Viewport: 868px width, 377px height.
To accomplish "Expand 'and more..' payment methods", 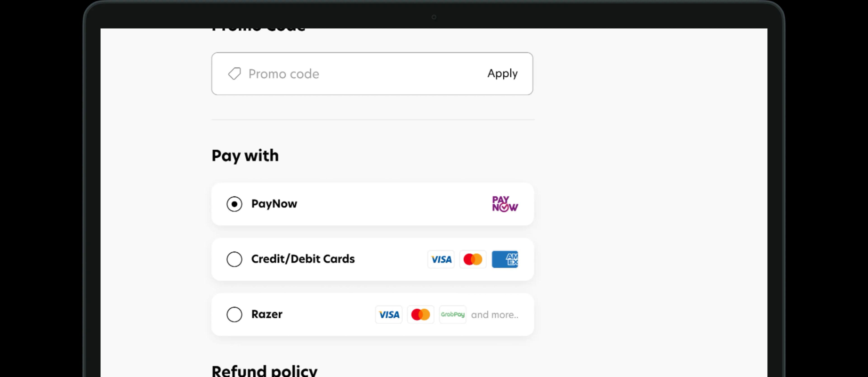I will [x=494, y=314].
